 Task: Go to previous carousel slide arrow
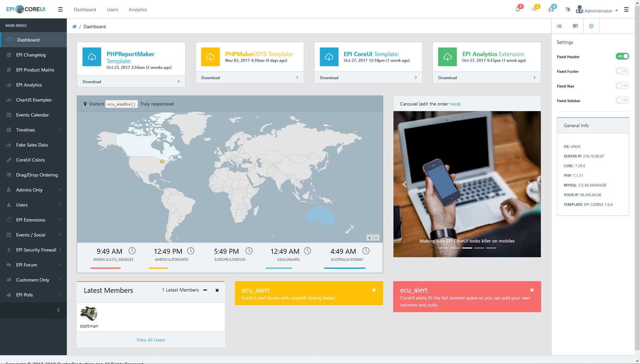pyautogui.click(x=404, y=184)
